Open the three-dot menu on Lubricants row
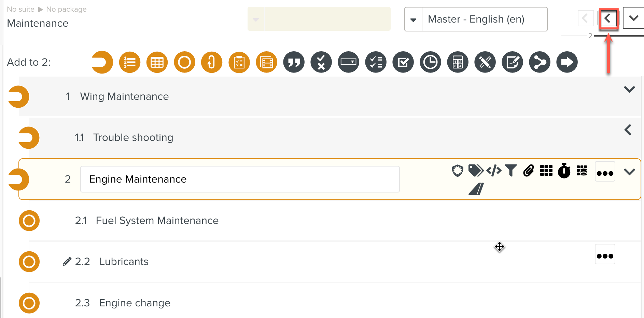 [x=605, y=256]
